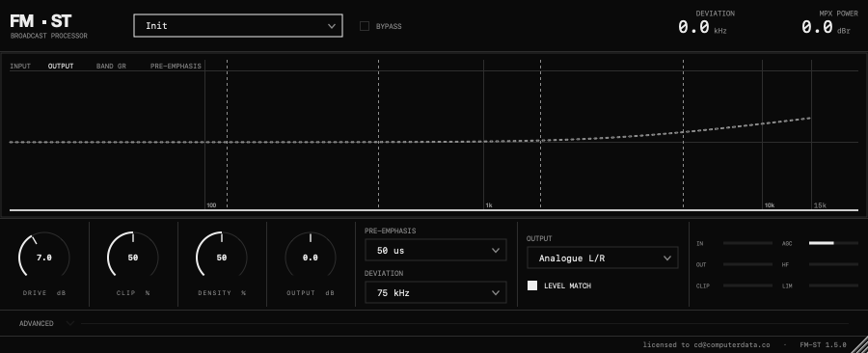The image size is (868, 353).
Task: Click the CLIP % knob
Action: click(133, 258)
